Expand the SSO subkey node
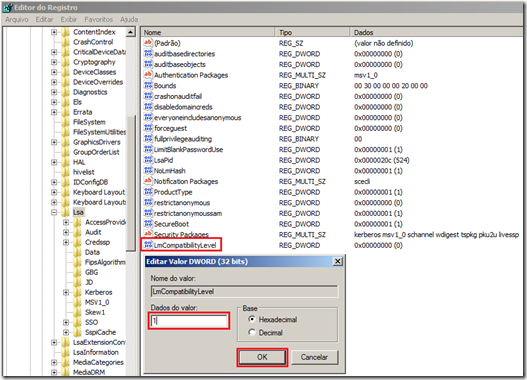 coord(66,322)
